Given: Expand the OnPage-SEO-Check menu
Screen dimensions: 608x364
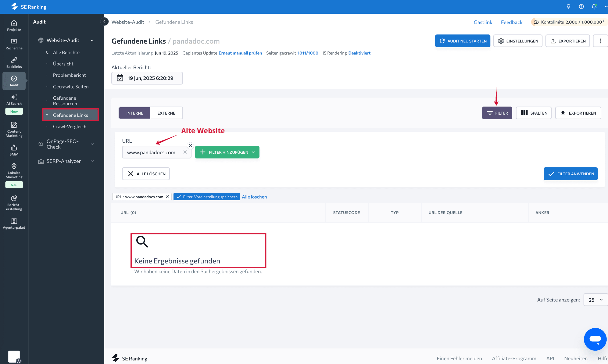Looking at the screenshot, I should point(92,144).
